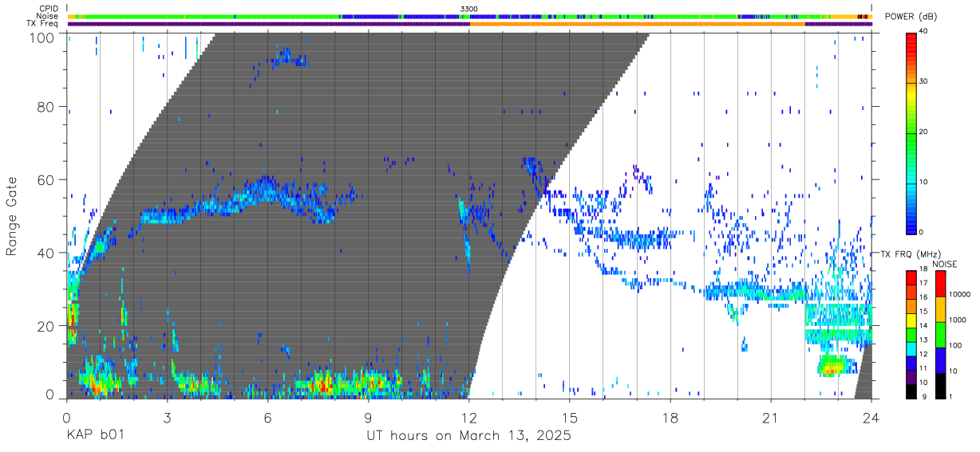Viewport: 980px width, 452px height.
Task: Click the hour 18 tick on the time axis
Action: [670, 417]
